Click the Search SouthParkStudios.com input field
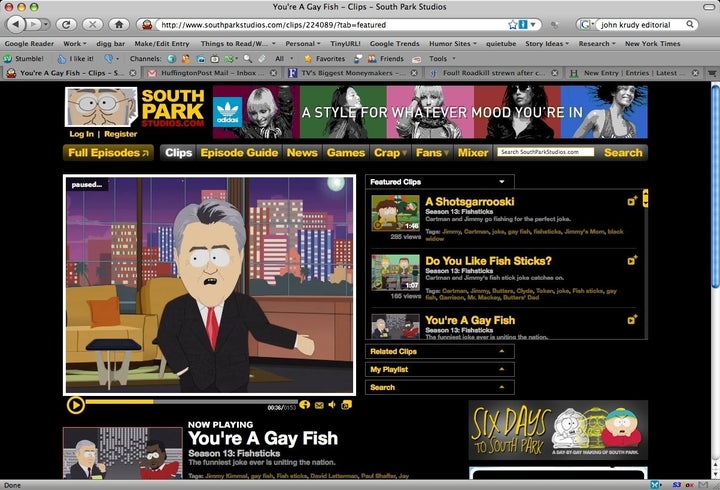The height and width of the screenshot is (490, 720). point(546,152)
